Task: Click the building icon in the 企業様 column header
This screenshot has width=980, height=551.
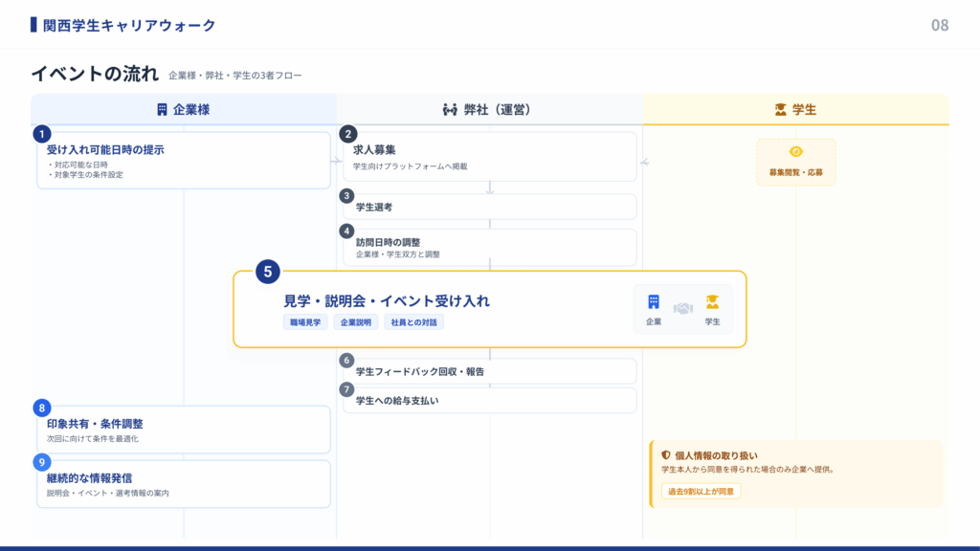Action: tap(162, 109)
